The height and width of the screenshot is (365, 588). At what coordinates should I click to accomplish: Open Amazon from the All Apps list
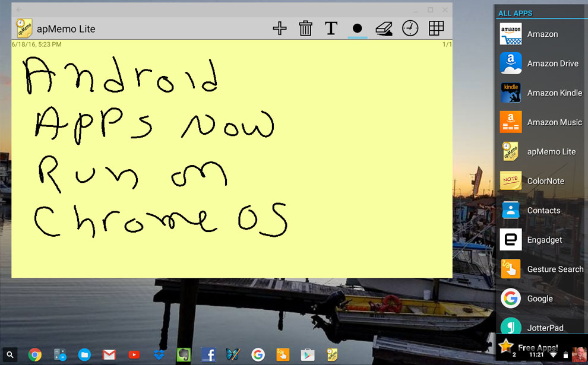[542, 34]
